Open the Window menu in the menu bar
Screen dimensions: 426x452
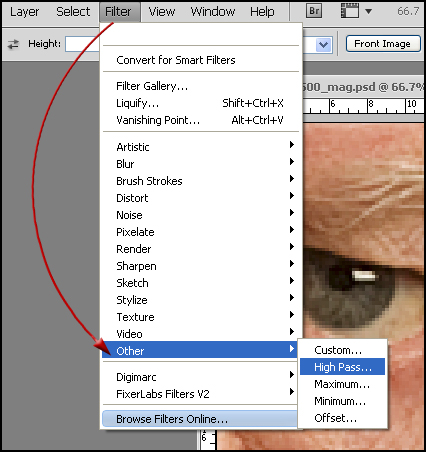pyautogui.click(x=212, y=12)
